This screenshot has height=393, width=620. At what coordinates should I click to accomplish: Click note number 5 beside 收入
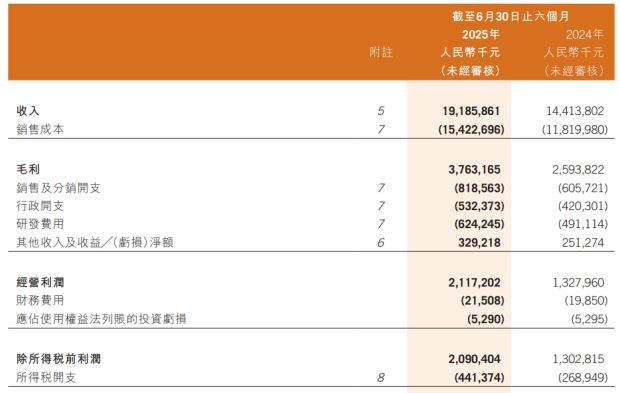click(x=381, y=111)
